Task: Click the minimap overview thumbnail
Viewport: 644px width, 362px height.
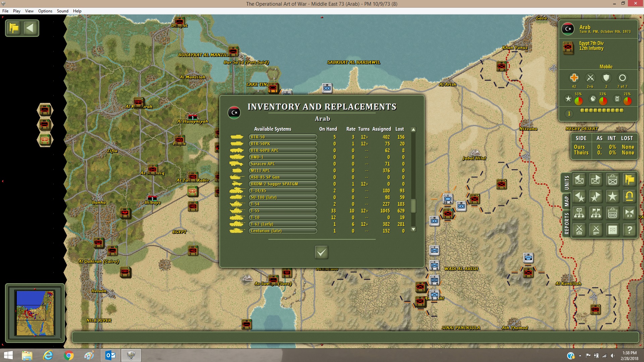Action: pyautogui.click(x=35, y=313)
